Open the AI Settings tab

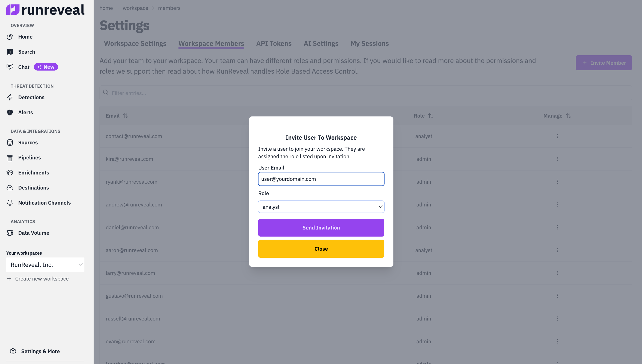(x=321, y=43)
